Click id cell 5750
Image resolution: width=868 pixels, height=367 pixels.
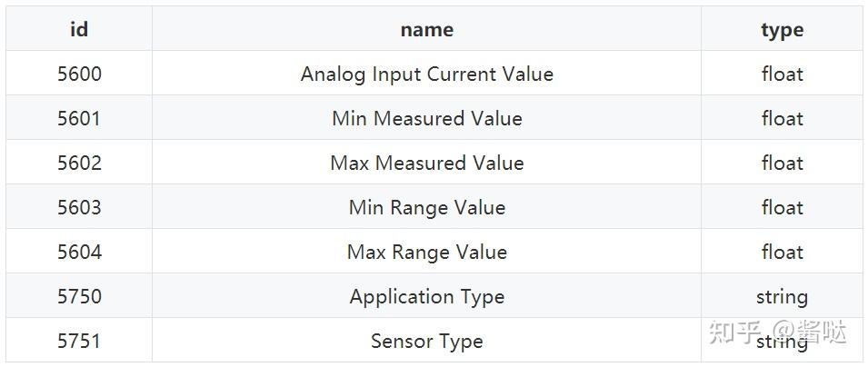pos(79,295)
